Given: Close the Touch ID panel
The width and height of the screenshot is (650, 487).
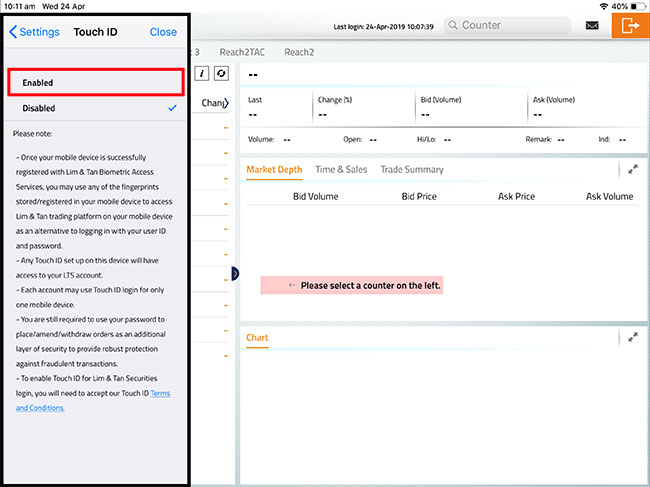Looking at the screenshot, I should (x=163, y=32).
